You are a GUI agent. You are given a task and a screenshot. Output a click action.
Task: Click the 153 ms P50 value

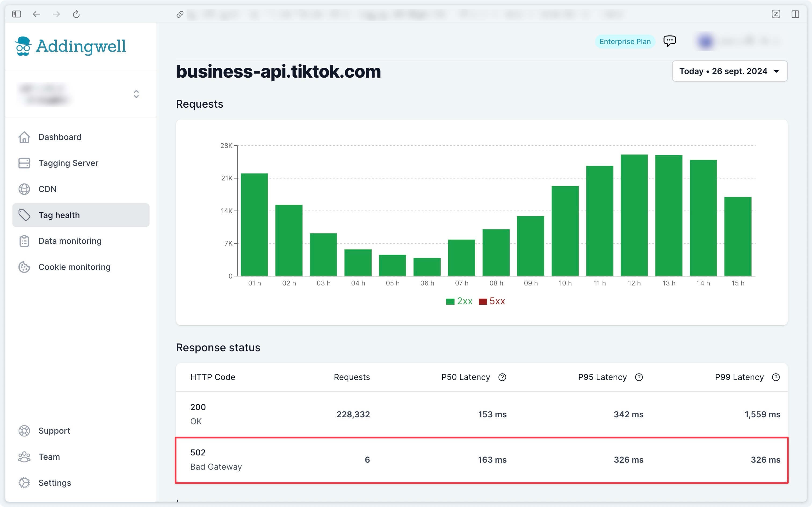(492, 414)
